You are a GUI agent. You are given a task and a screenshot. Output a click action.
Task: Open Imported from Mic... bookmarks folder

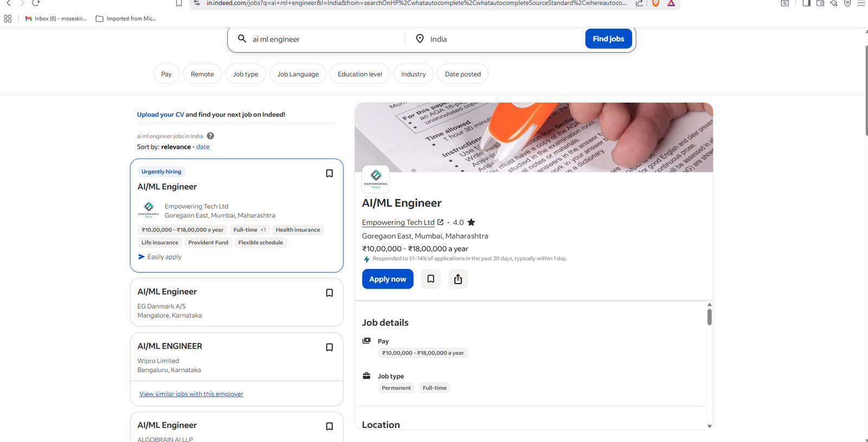click(x=126, y=18)
